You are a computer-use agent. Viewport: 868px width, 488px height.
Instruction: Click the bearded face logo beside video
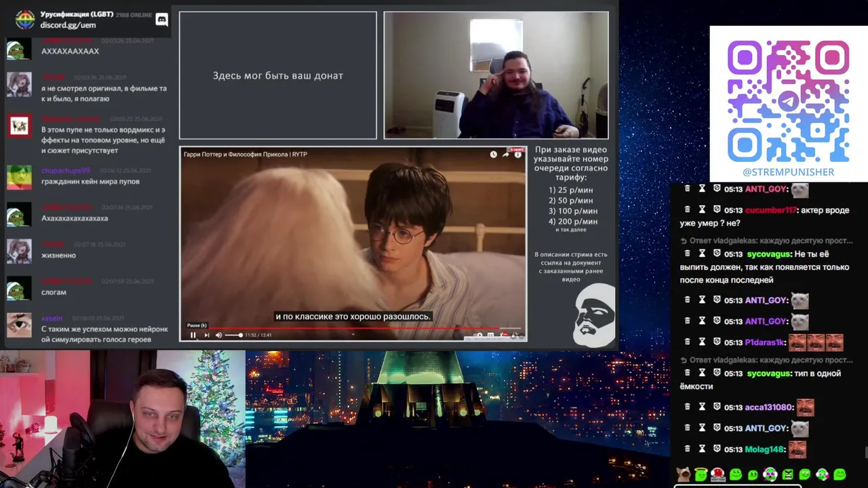[x=594, y=316]
